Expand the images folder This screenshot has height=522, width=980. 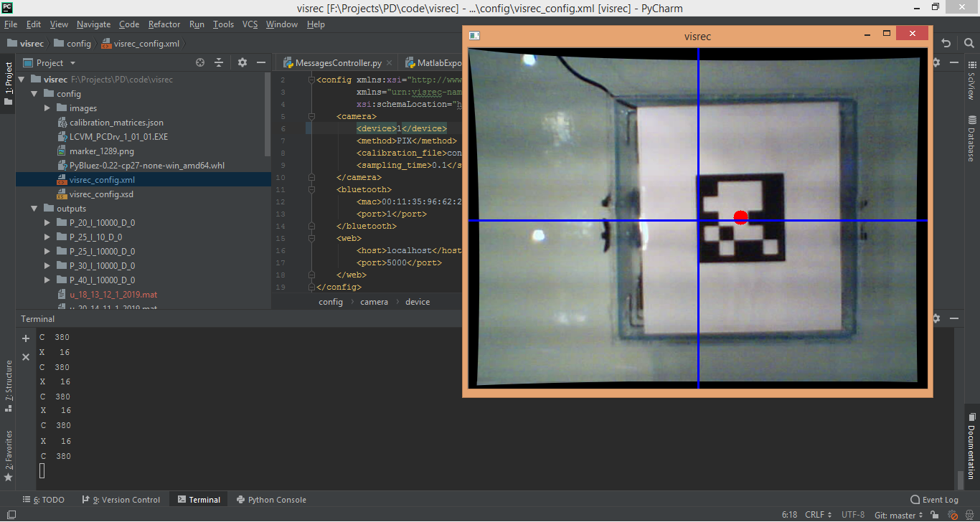tap(47, 108)
